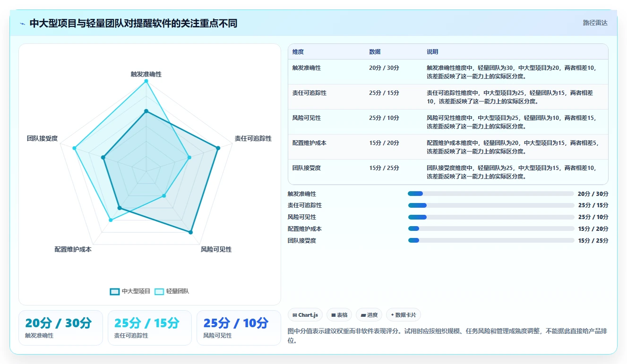The height and width of the screenshot is (364, 627).
Task: Click the 配置维护成本 cell in the table
Action: 309,143
